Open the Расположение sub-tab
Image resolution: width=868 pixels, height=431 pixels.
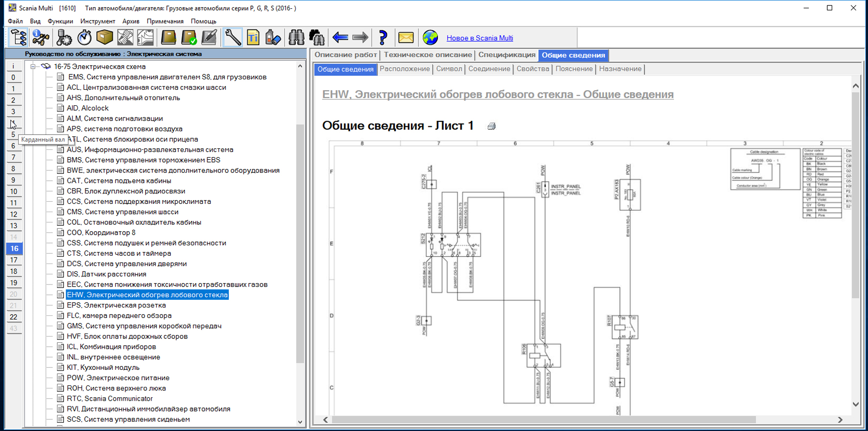[x=405, y=69]
